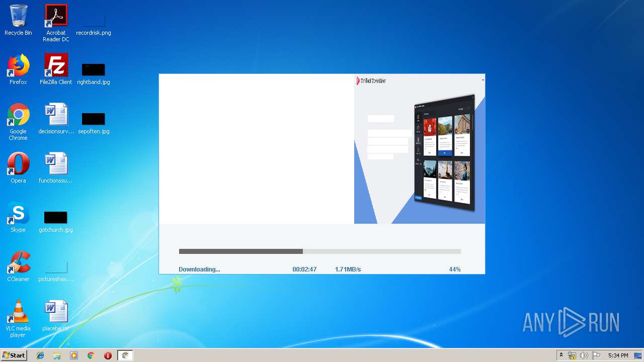
Task: Select the Skype desktop shortcut
Action: point(18,217)
